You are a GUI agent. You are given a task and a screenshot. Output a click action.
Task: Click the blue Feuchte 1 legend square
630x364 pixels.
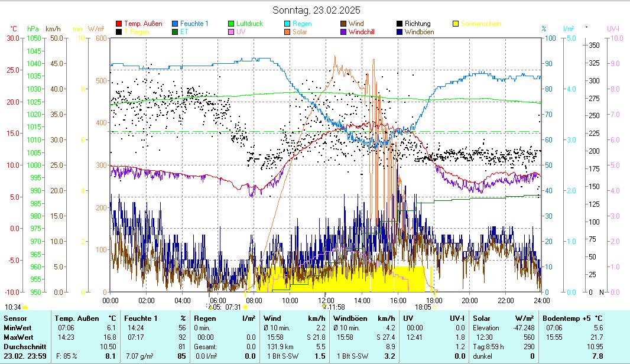point(176,24)
